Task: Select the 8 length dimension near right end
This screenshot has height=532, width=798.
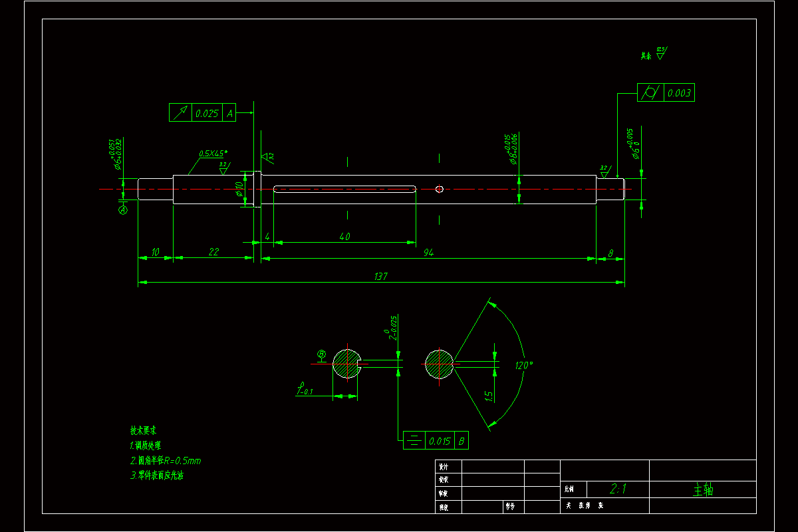Action: click(610, 252)
